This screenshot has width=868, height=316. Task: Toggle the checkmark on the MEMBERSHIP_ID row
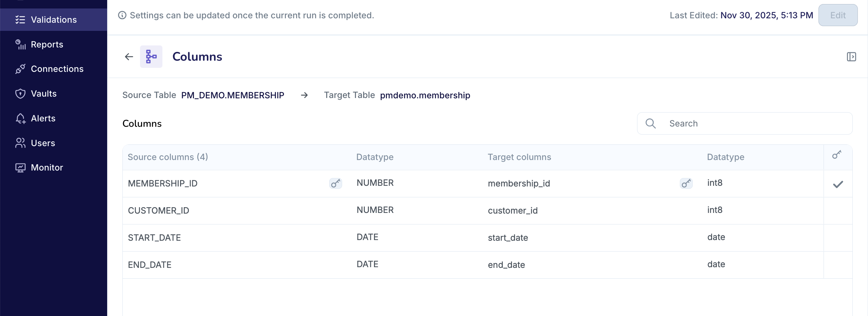point(838,184)
